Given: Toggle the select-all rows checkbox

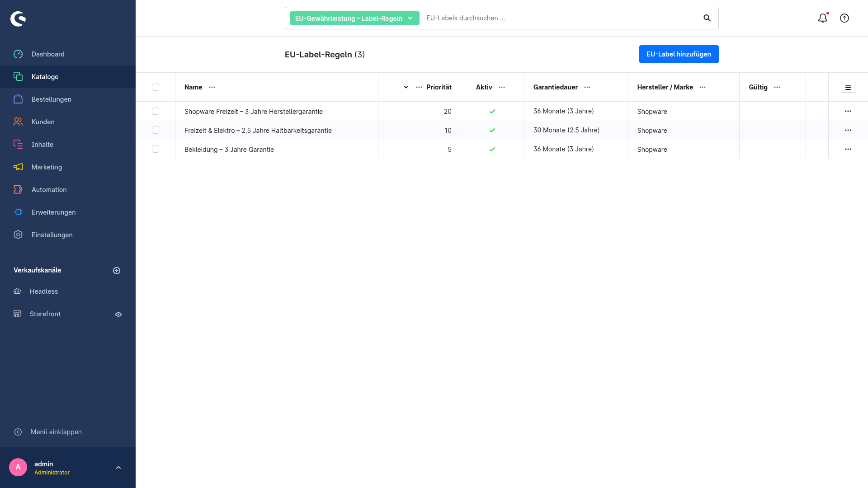Looking at the screenshot, I should tap(156, 87).
